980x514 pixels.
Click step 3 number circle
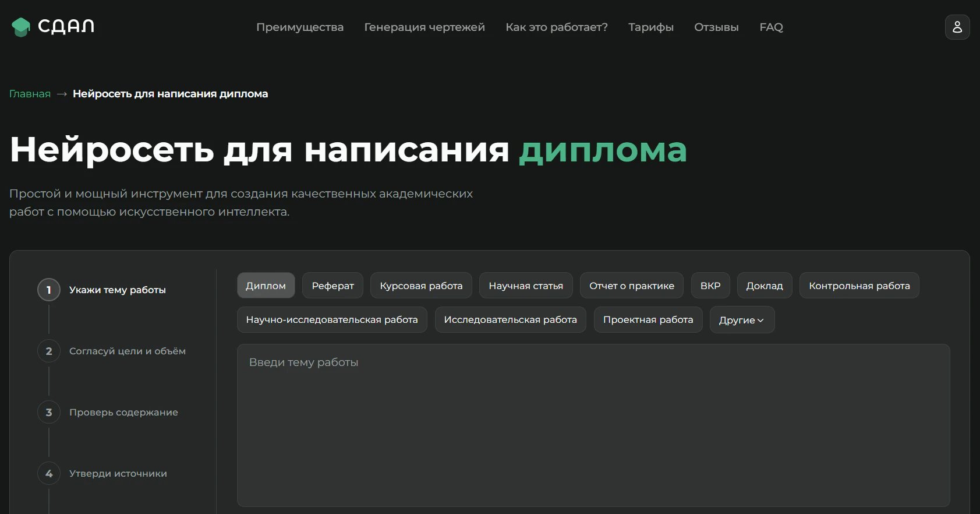point(49,412)
